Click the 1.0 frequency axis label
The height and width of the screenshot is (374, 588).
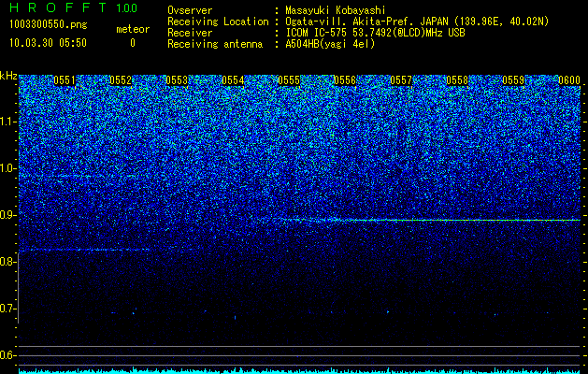click(x=8, y=168)
